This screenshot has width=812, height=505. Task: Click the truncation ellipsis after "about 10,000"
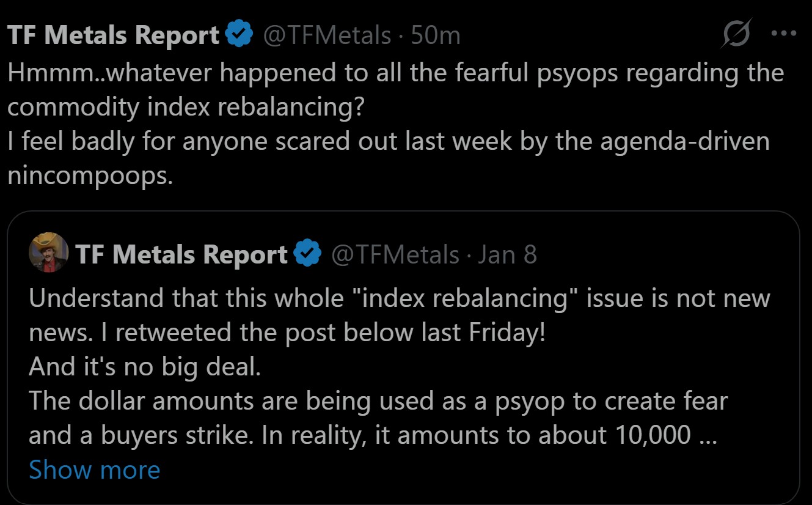pyautogui.click(x=706, y=435)
